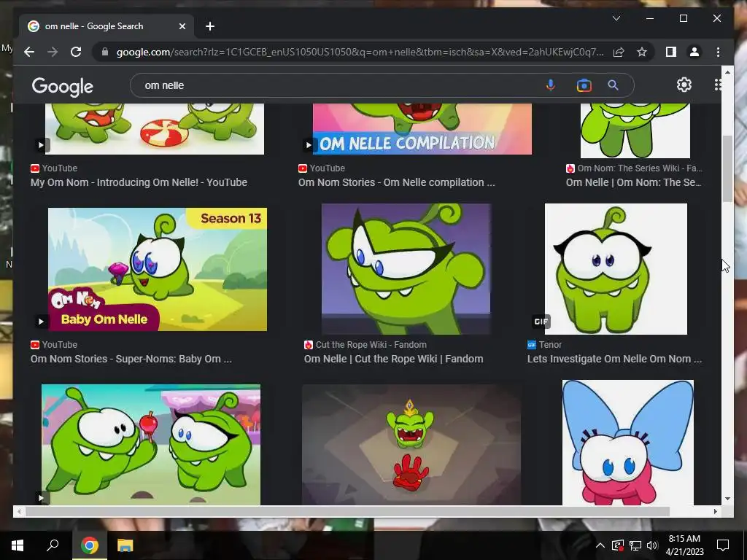Search by image using the camera icon
747x560 pixels.
point(584,85)
